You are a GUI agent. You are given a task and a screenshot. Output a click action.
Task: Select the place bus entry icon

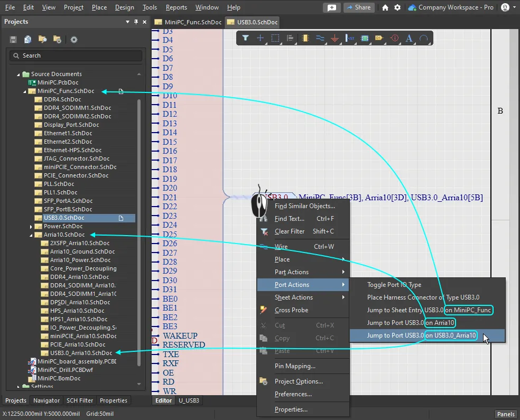coord(349,38)
